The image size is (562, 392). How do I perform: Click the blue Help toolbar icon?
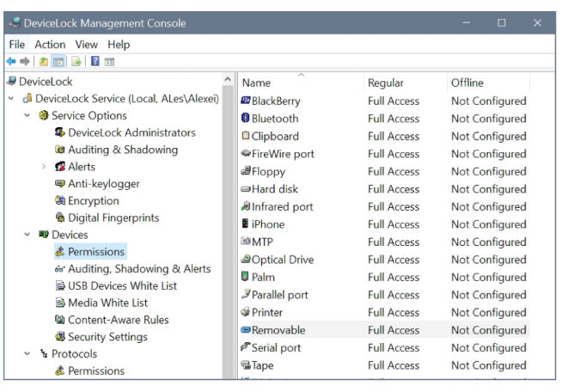coord(95,61)
